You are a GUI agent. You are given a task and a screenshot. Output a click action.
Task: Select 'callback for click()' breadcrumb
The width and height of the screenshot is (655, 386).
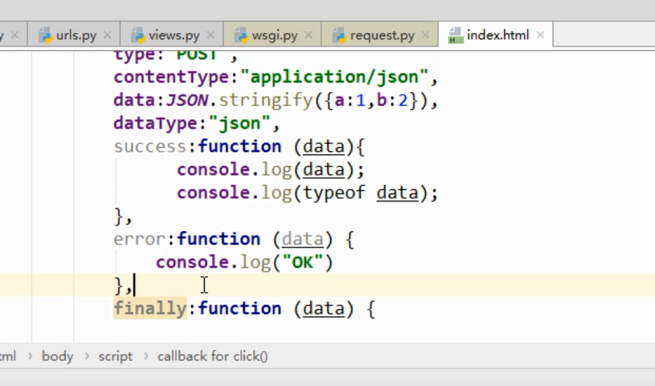pyautogui.click(x=213, y=356)
